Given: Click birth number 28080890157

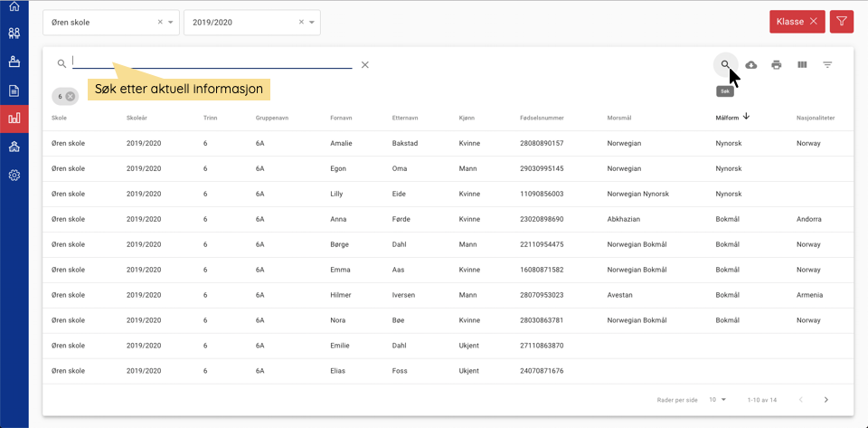Looking at the screenshot, I should pyautogui.click(x=542, y=143).
